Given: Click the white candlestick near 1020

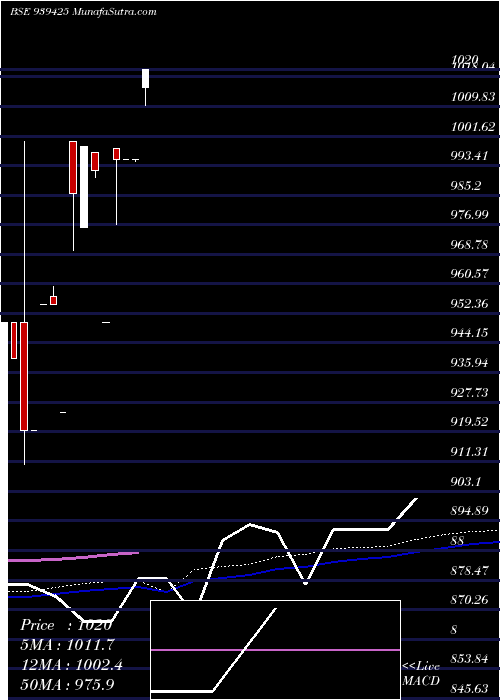Looking at the screenshot, I should click(146, 79).
